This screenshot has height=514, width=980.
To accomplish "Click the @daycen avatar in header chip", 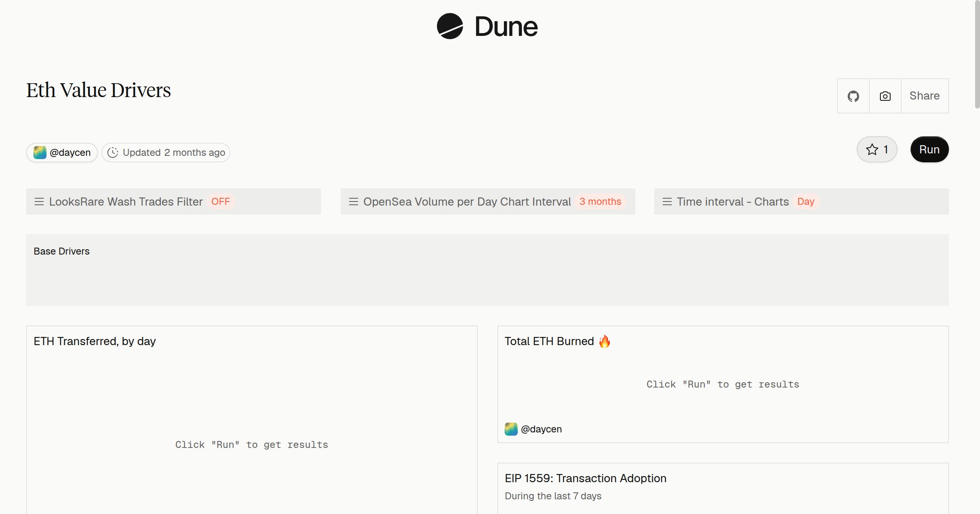I will [40, 153].
